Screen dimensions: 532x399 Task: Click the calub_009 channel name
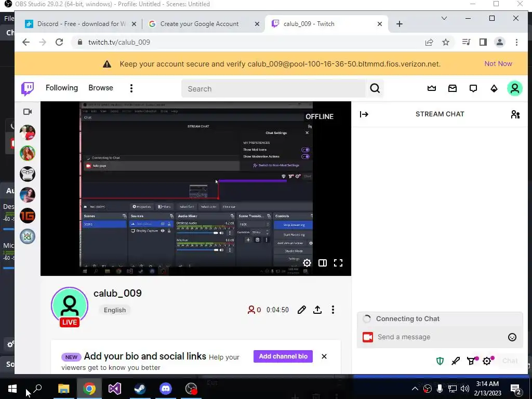click(x=117, y=293)
